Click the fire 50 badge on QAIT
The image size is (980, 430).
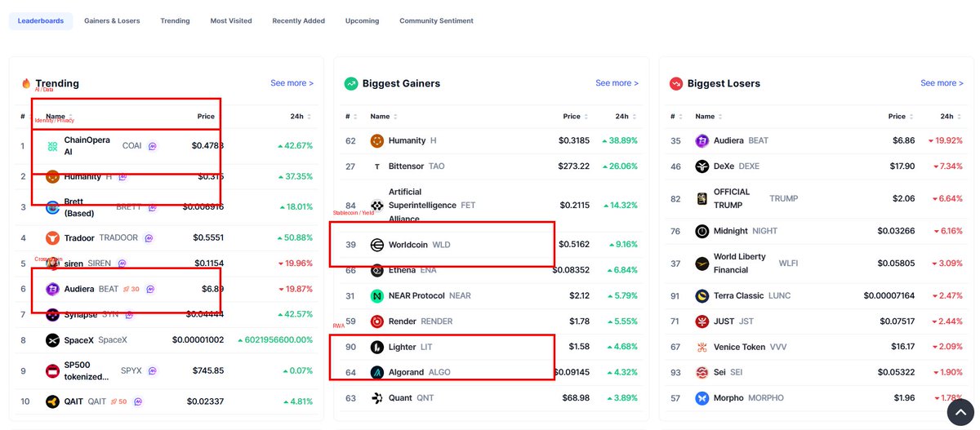(x=120, y=401)
